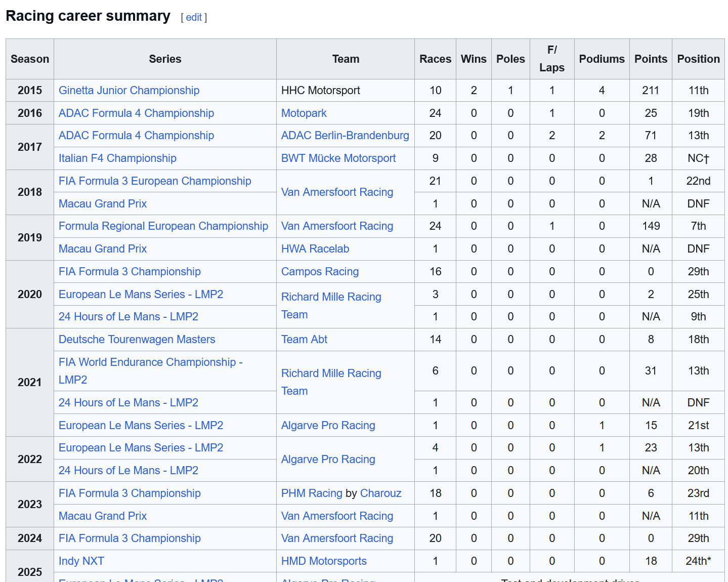Click the edit link beside Racing career summary

pos(193,17)
